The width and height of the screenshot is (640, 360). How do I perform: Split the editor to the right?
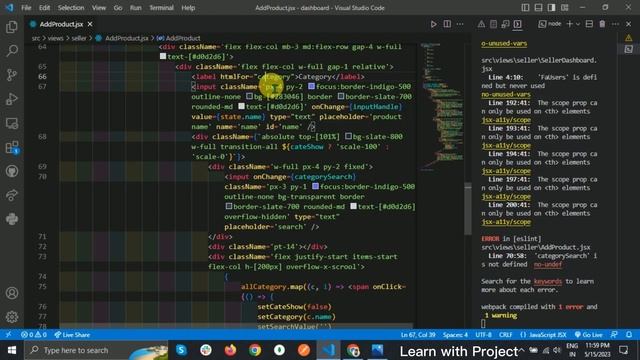(447, 24)
